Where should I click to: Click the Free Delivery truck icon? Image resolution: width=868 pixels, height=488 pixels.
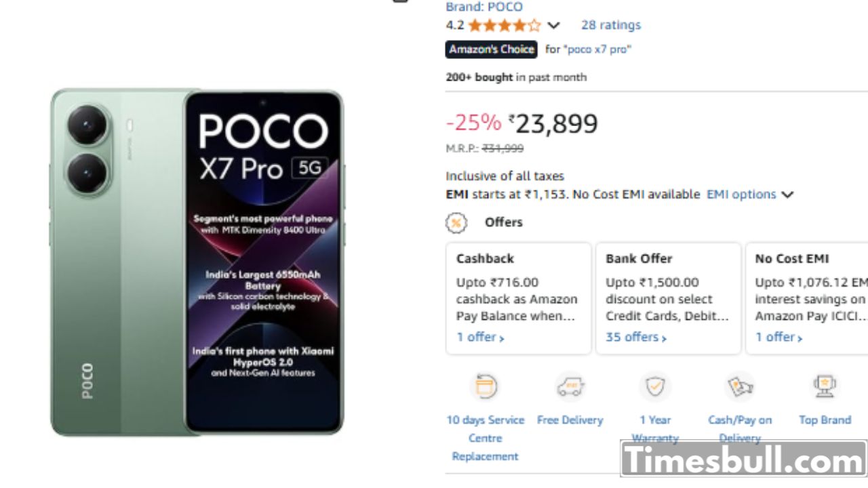[x=570, y=387]
